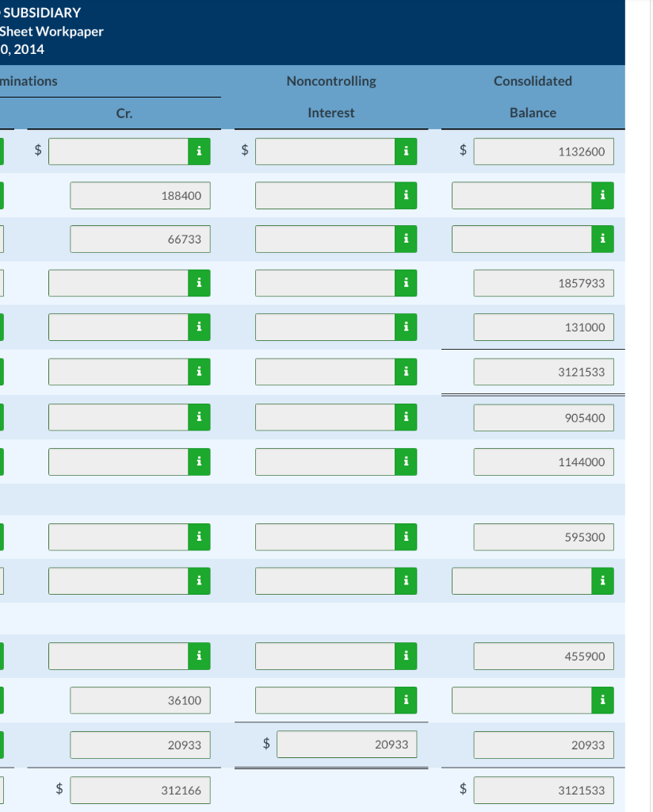Select Consolidated Balance field showing 455900
The height and width of the screenshot is (812, 653).
[x=544, y=656]
